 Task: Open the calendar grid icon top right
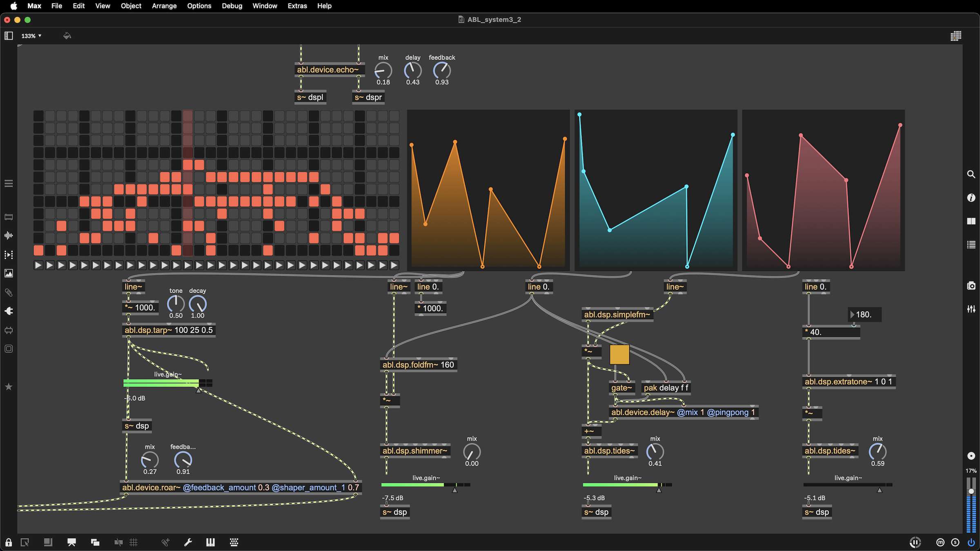955,36
